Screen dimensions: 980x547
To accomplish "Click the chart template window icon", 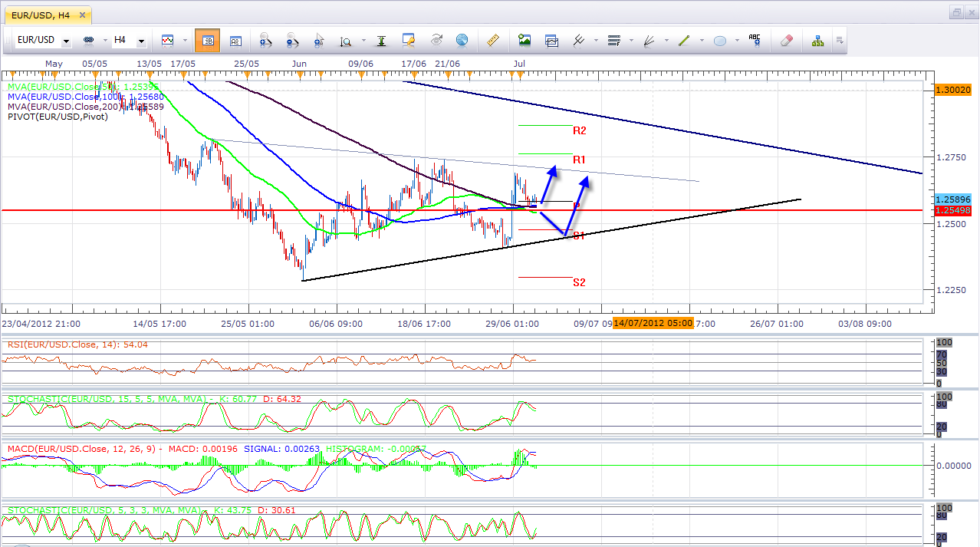I will click(x=551, y=40).
